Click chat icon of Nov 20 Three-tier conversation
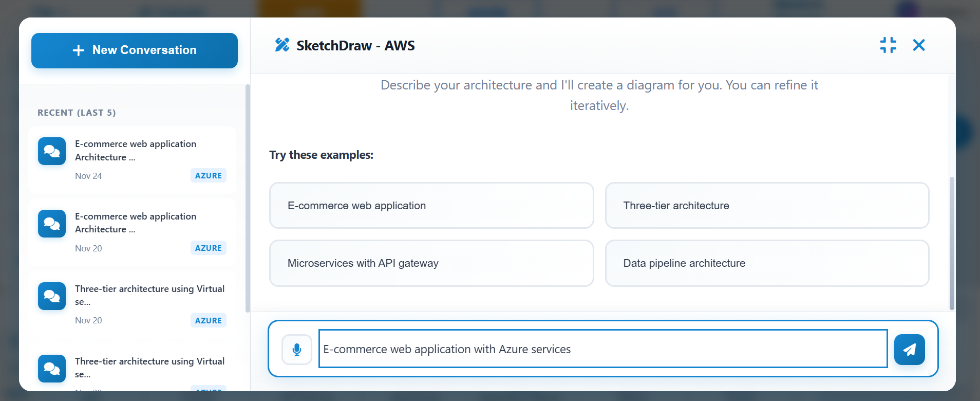This screenshot has height=401, width=980. click(x=52, y=296)
